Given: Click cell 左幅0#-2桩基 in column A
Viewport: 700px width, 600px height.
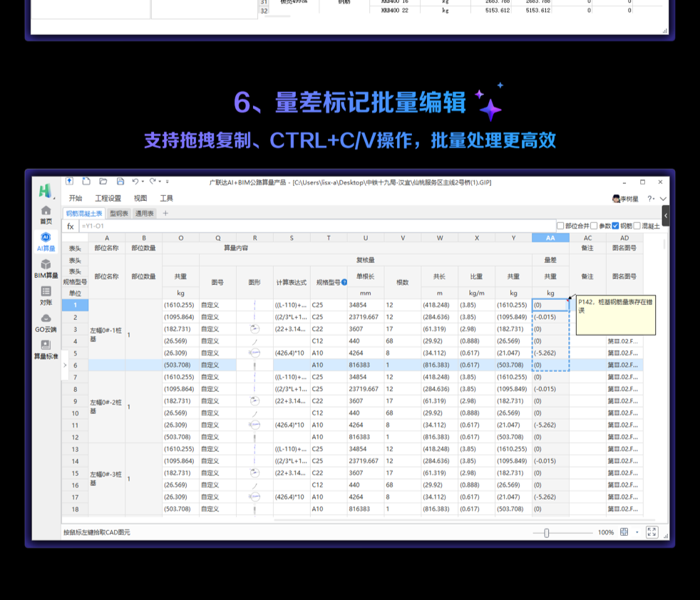Looking at the screenshot, I should [107, 407].
